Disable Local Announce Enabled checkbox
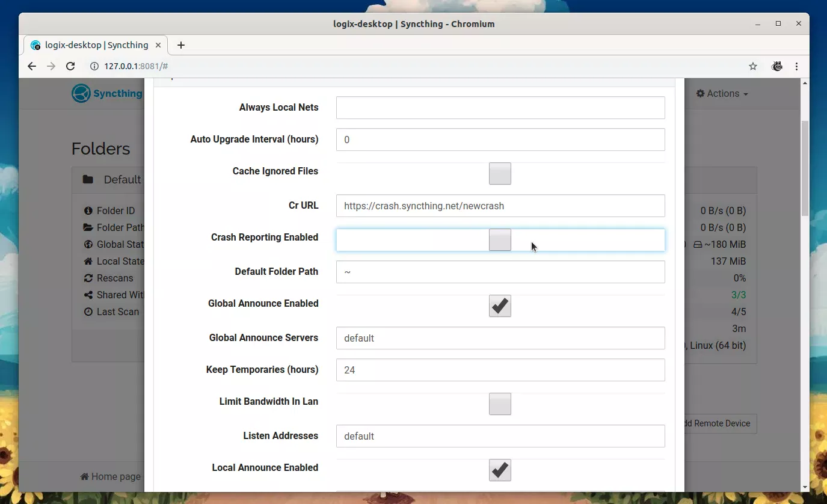This screenshot has height=504, width=827. tap(500, 470)
